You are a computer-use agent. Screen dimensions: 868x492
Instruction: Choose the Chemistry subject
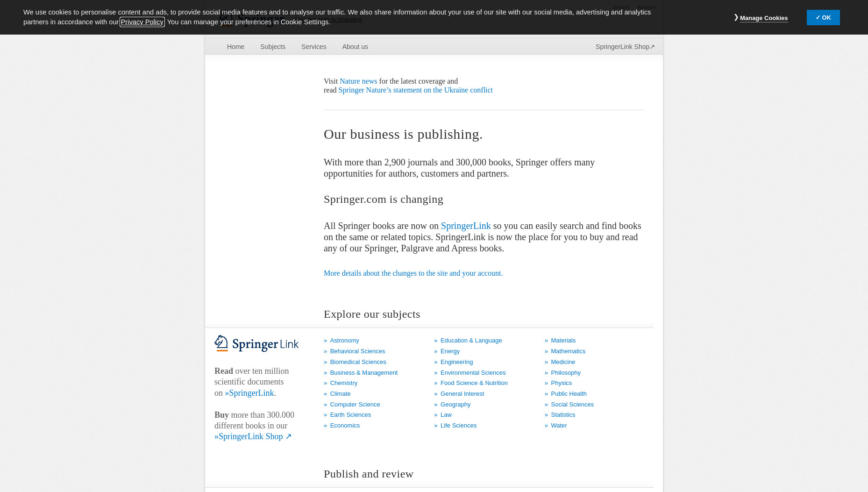343,383
